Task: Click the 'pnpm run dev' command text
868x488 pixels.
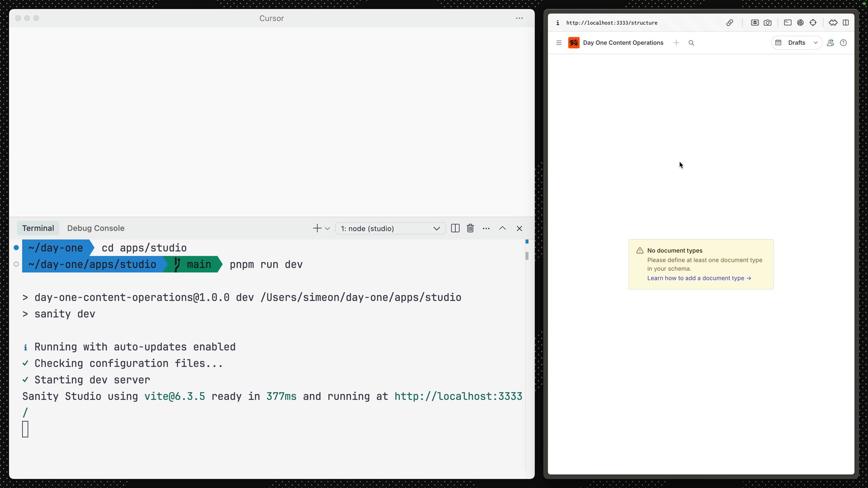Action: click(266, 265)
